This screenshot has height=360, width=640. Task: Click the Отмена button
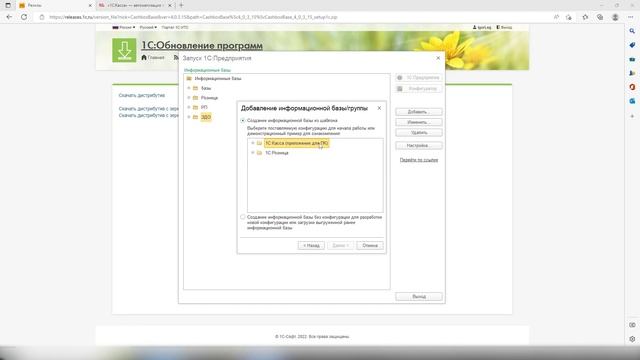coord(370,245)
